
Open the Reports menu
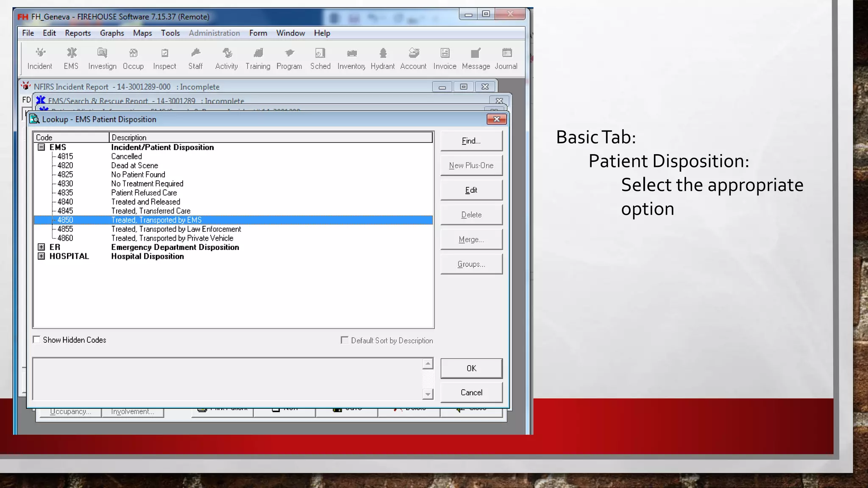coord(78,33)
